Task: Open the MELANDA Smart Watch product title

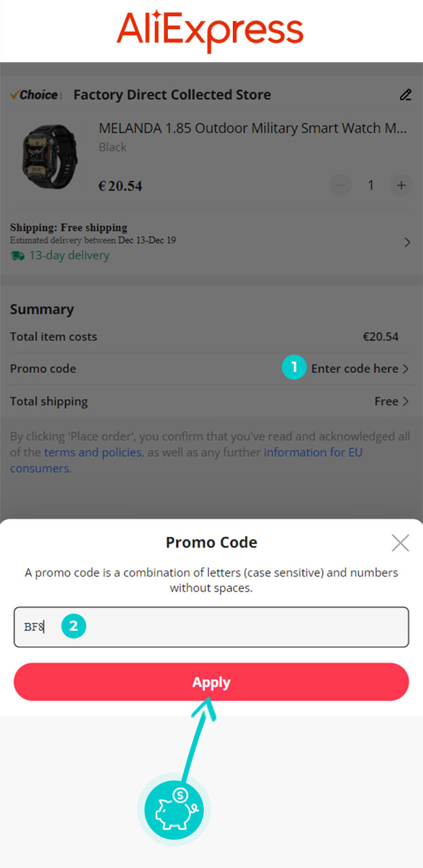Action: 253,128
